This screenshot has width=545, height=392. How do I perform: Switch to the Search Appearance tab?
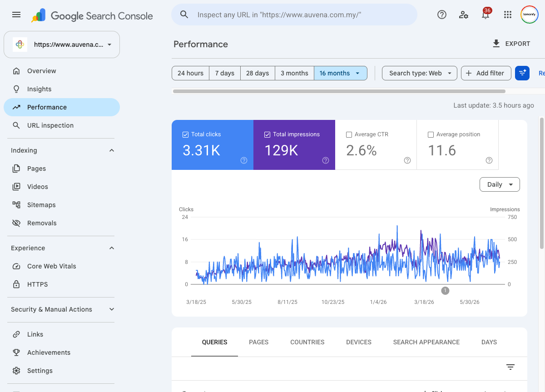tap(426, 342)
